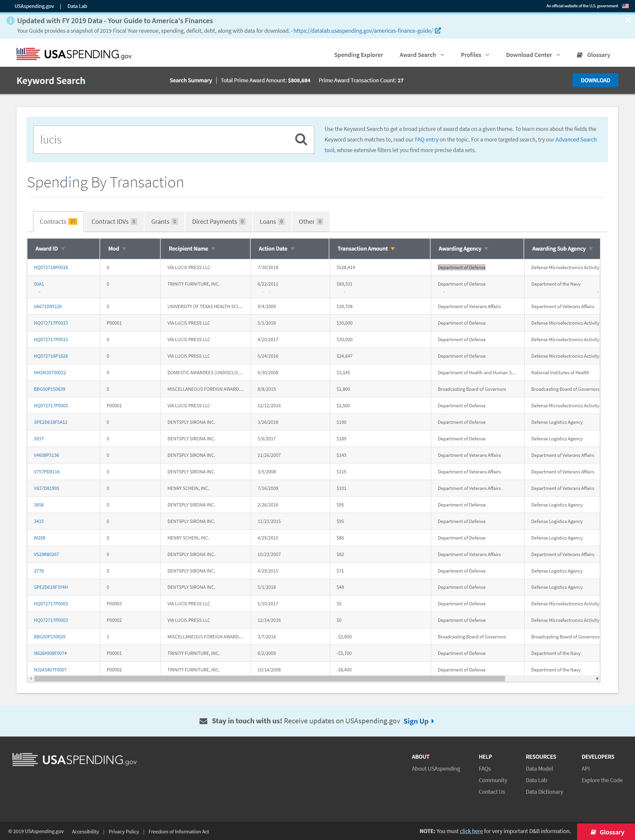
Task: Select the Contracts tab
Action: (x=59, y=221)
